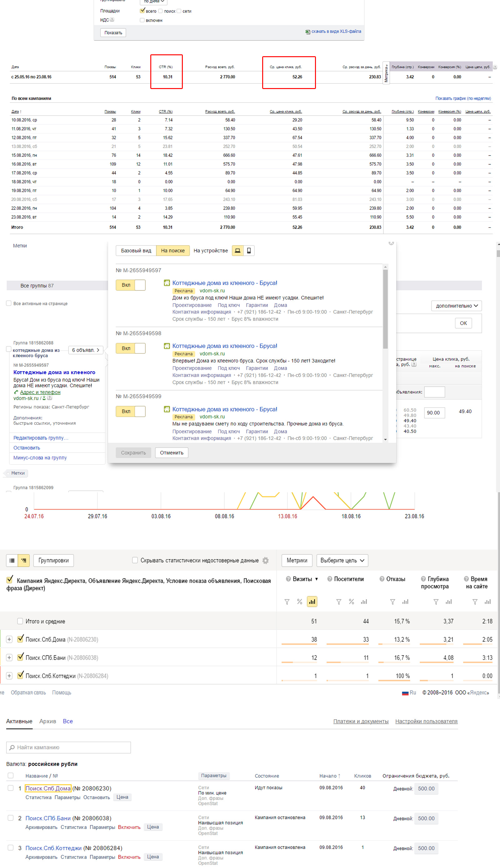
Task: Open the 'Активные' campaigns tab
Action: point(19,722)
